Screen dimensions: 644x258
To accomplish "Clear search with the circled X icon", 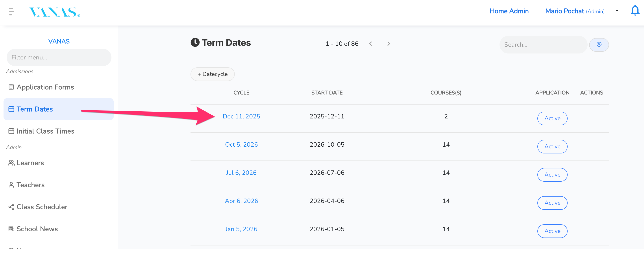I will pos(599,44).
